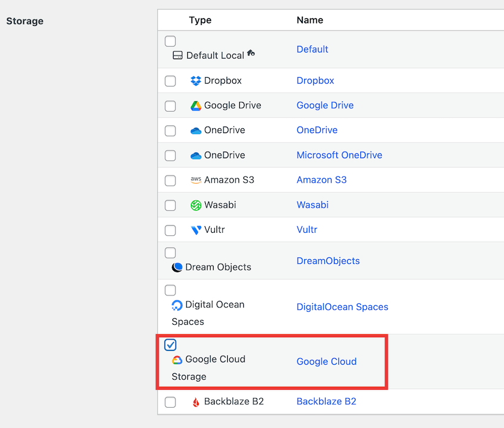Click the 'Vultr' type text
The width and height of the screenshot is (504, 428).
coord(214,230)
